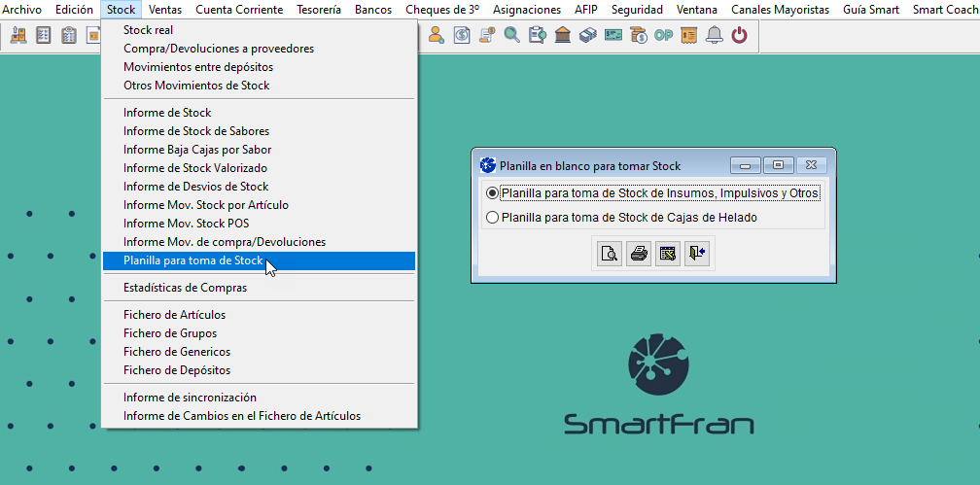
Task: Click the magnifying glass search toolbar icon
Action: tap(511, 35)
